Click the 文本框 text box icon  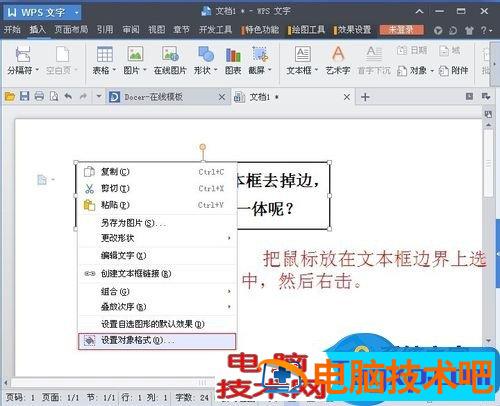(x=303, y=54)
